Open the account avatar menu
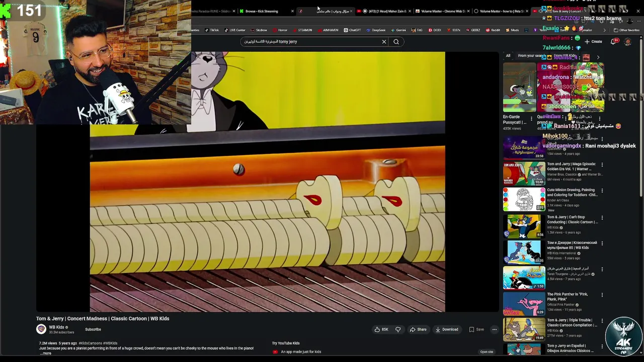This screenshot has height=362, width=644. pos(627,42)
